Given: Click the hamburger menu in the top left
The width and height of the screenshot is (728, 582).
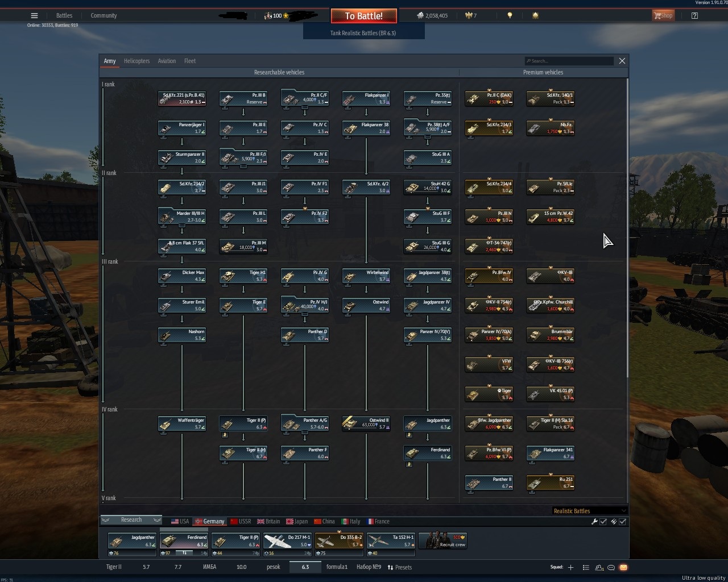Looking at the screenshot, I should point(34,15).
